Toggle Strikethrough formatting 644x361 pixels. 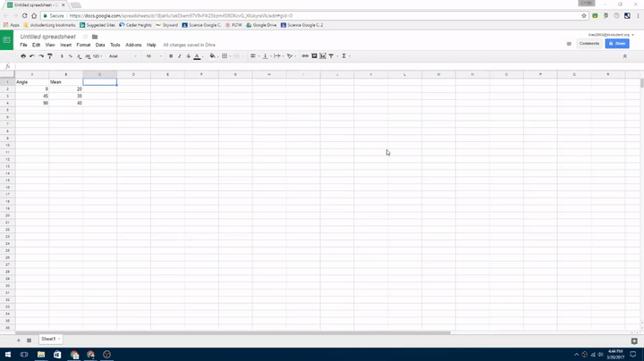coord(188,56)
